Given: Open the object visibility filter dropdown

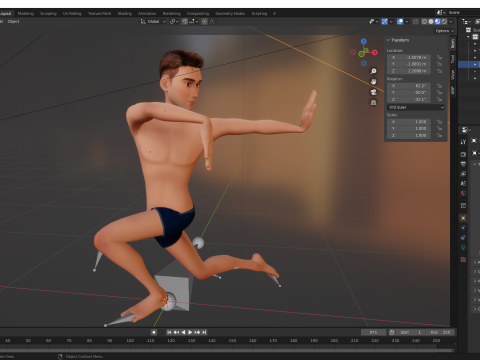Looking at the screenshot, I should click(x=373, y=21).
